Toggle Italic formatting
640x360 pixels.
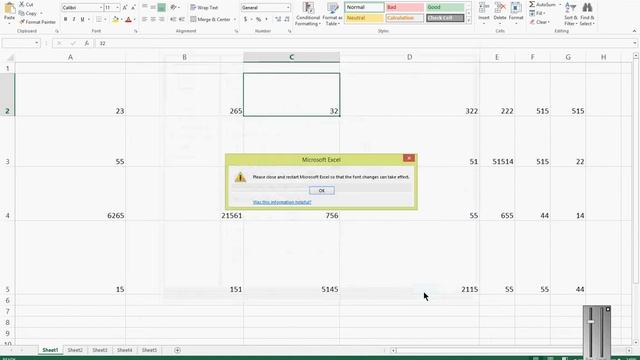(74, 19)
